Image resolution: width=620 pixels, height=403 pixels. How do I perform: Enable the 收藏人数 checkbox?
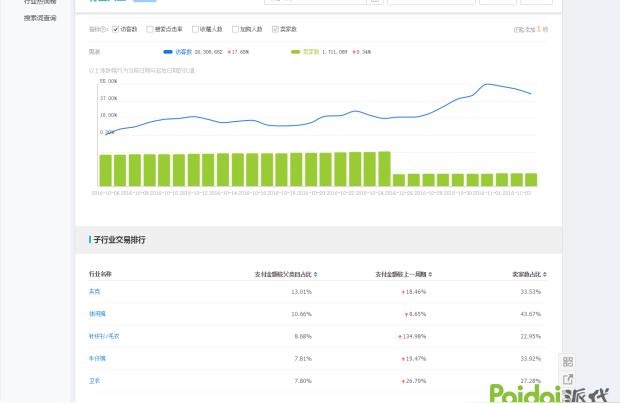195,29
